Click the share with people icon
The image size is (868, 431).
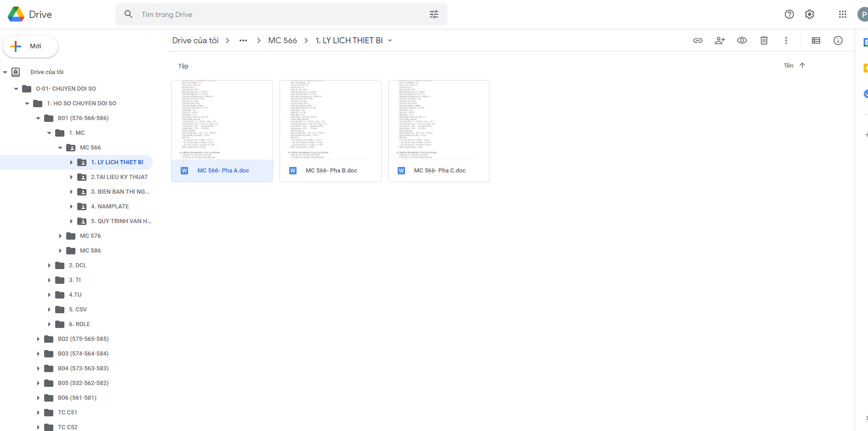click(720, 40)
